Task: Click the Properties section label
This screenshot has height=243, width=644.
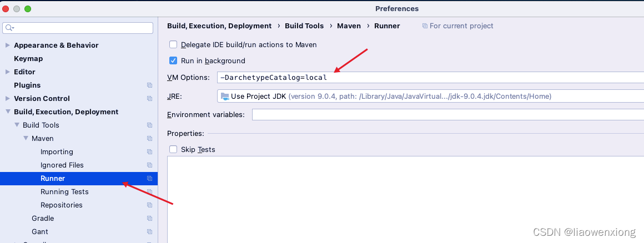Action: tap(185, 133)
